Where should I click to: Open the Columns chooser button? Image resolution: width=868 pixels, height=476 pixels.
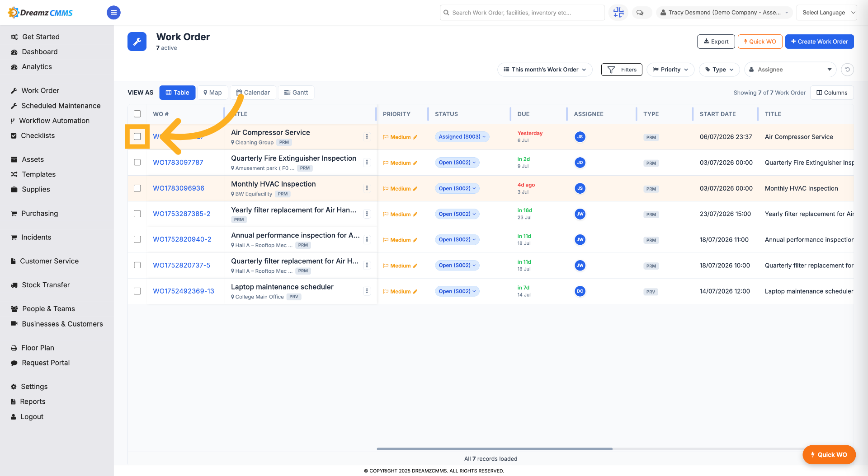click(x=832, y=93)
